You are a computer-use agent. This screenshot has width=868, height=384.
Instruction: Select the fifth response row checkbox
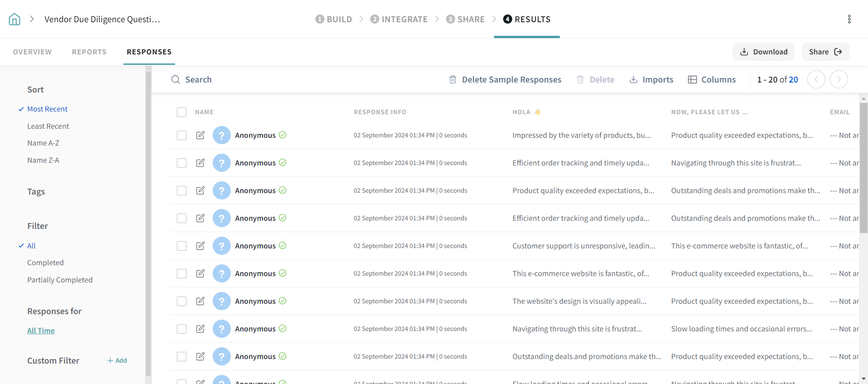coord(181,246)
